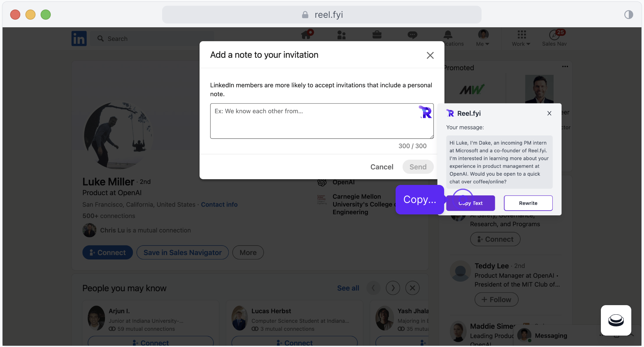The image size is (644, 347).
Task: See all people you may know
Action: (348, 288)
